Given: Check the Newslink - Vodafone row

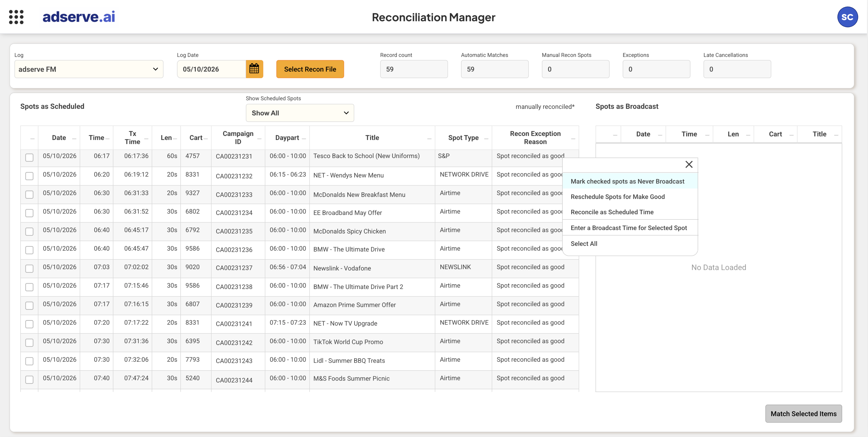Looking at the screenshot, I should (29, 269).
